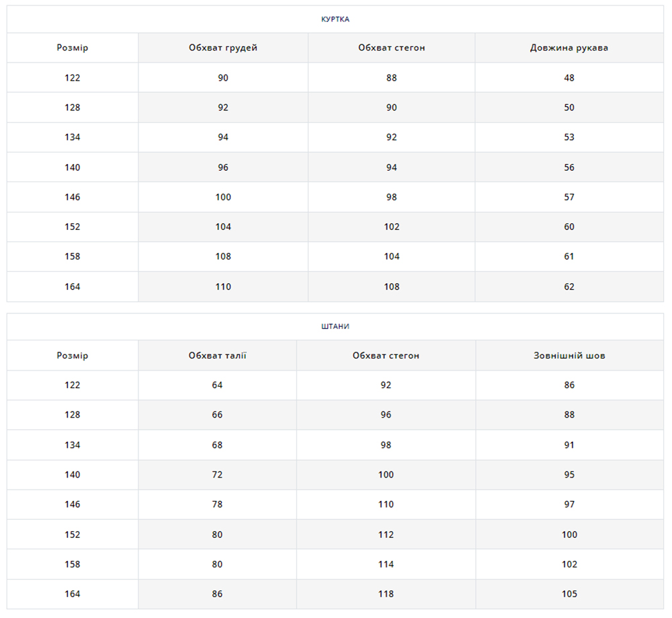Click the jacket chest value 110
Screen dimensions: 672x618
(223, 286)
